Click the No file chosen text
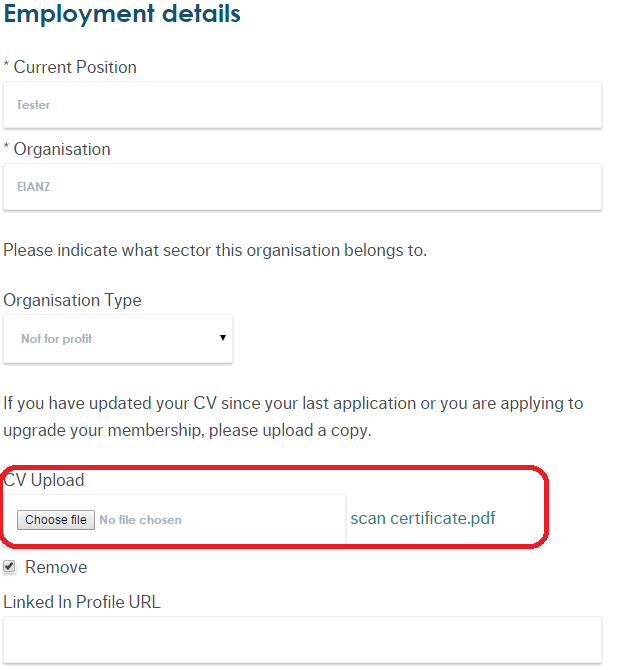 (x=141, y=520)
